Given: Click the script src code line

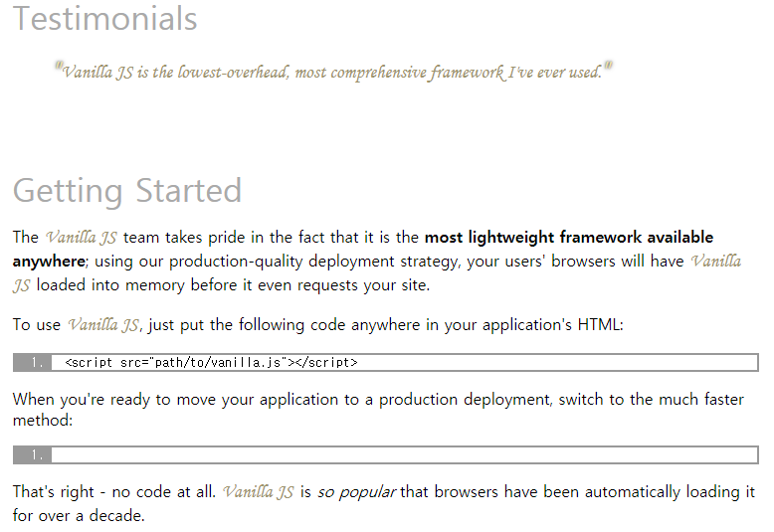Looking at the screenshot, I should (x=211, y=363).
